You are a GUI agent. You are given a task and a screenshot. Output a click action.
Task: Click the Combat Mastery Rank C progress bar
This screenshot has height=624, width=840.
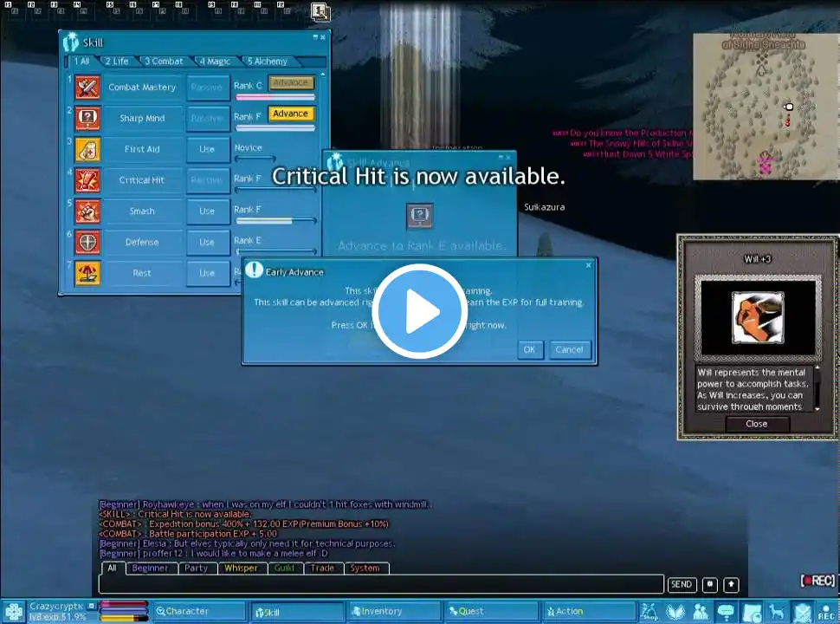point(275,97)
